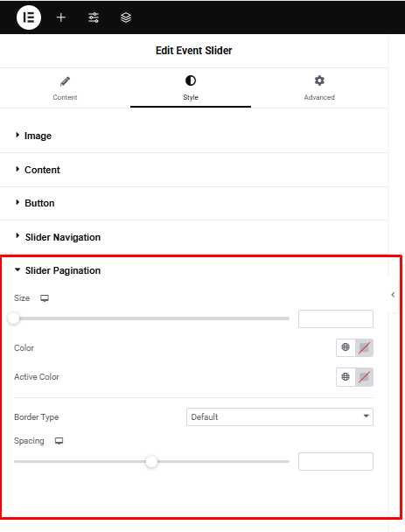Click the Elementor logo icon

(x=29, y=17)
